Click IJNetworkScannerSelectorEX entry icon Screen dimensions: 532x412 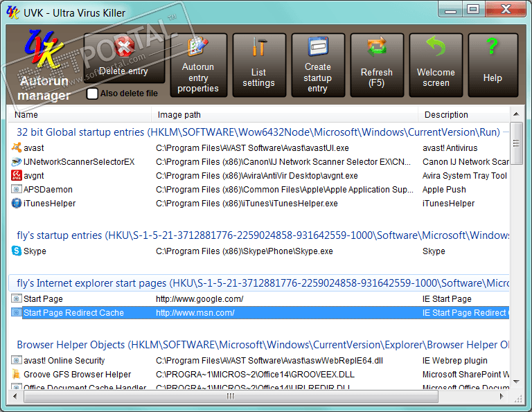click(17, 162)
